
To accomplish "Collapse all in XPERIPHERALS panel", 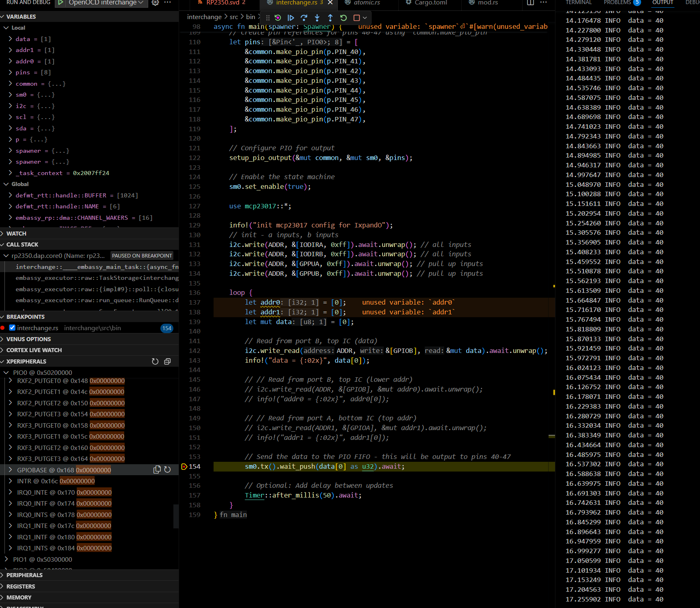I will point(167,361).
